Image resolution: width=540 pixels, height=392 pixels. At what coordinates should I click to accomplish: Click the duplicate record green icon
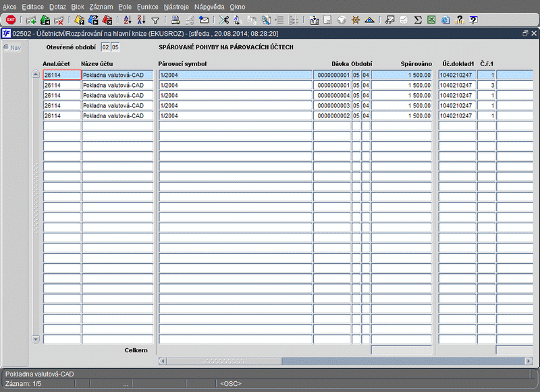(45, 20)
